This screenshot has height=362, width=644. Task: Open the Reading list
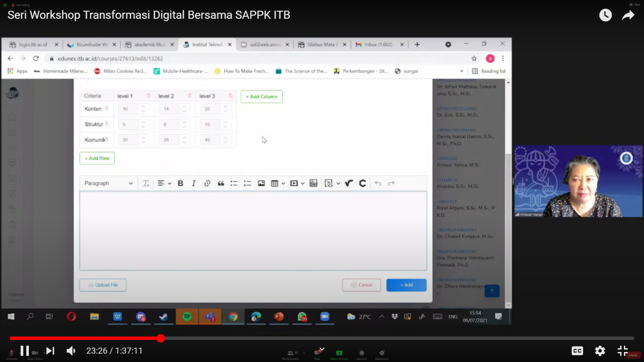pos(489,71)
